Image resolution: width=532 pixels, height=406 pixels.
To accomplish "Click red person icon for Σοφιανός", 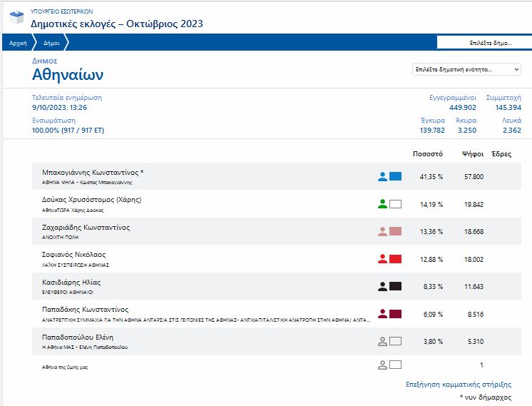I will (x=382, y=258).
